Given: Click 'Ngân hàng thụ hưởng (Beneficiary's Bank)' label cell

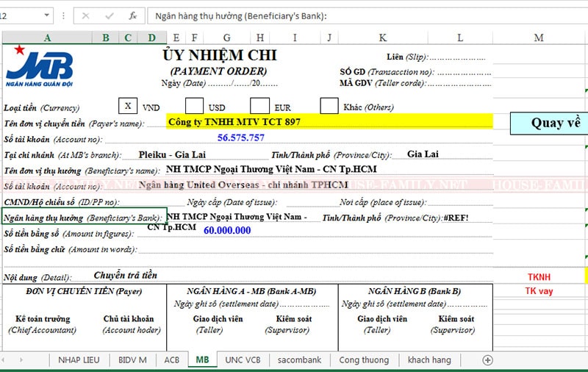Looking at the screenshot, I should (85, 216).
